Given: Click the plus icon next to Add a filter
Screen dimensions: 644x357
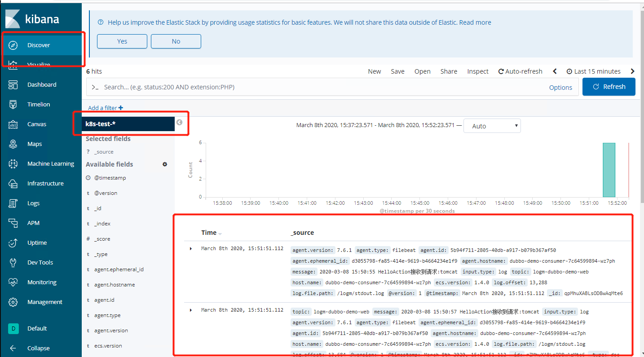Looking at the screenshot, I should [x=121, y=108].
